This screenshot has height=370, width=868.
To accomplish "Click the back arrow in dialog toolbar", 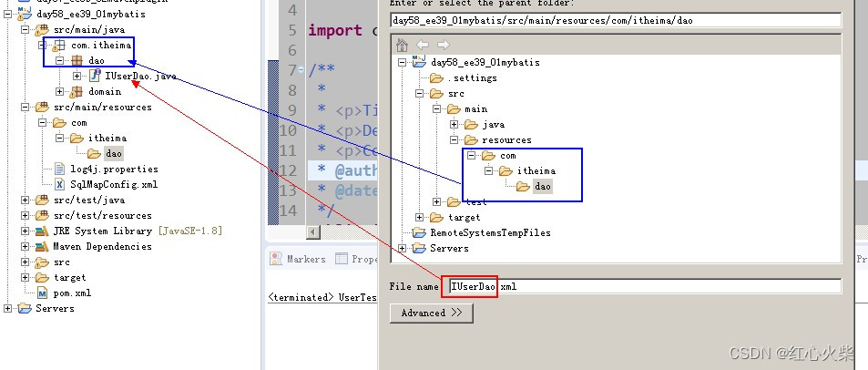I will (x=423, y=45).
